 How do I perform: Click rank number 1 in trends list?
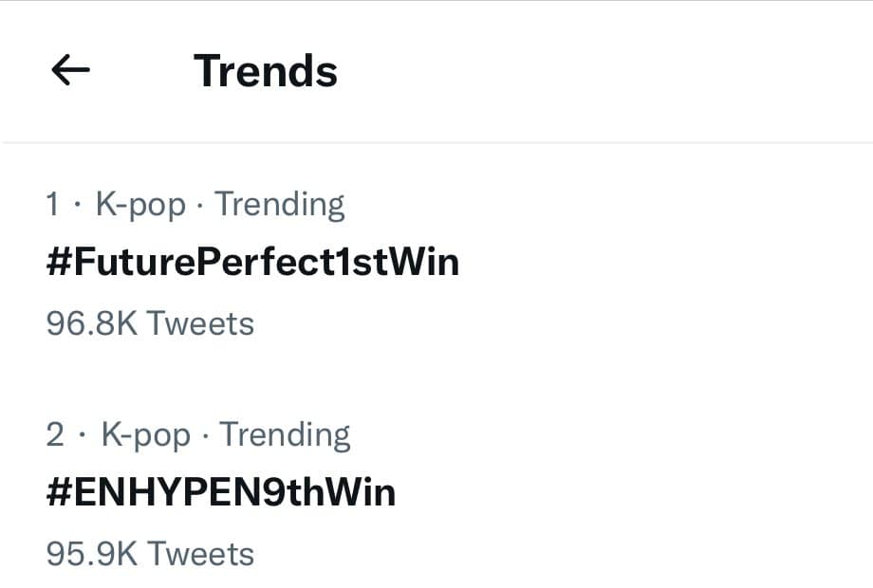tap(54, 204)
